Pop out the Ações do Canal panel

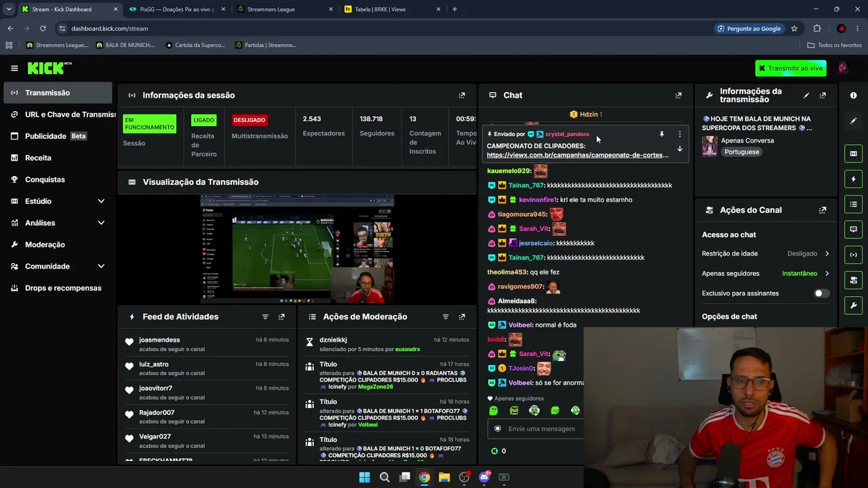(823, 210)
